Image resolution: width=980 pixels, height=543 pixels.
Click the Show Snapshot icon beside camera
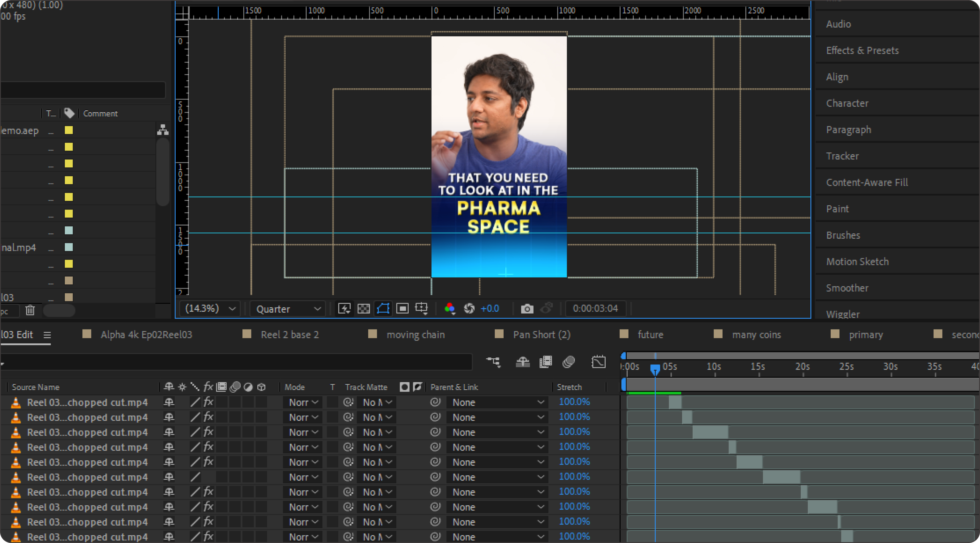tap(547, 308)
